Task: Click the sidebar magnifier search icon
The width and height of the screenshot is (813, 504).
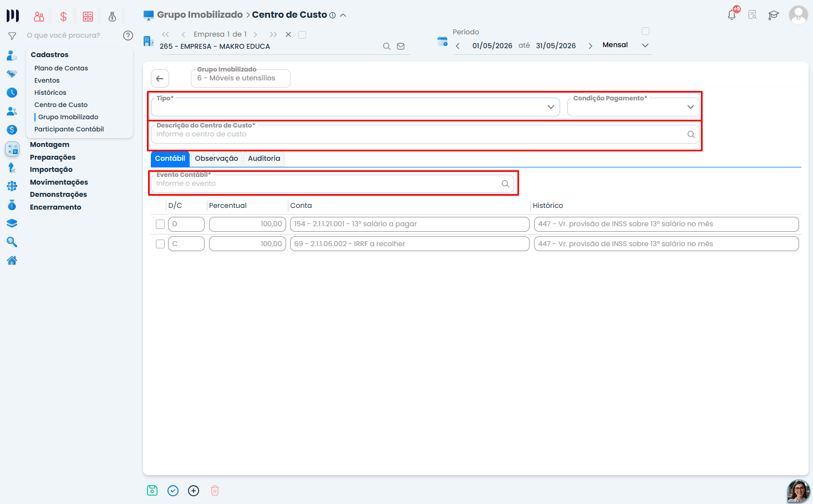Action: (12, 242)
